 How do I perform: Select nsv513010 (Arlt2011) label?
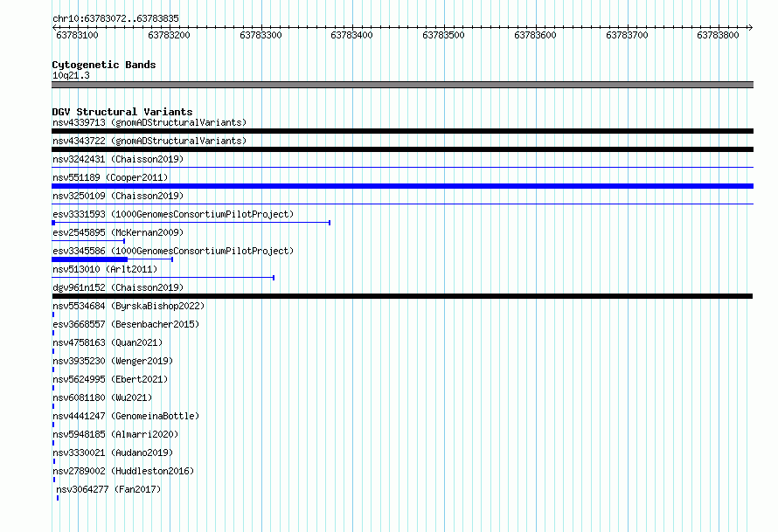point(105,269)
